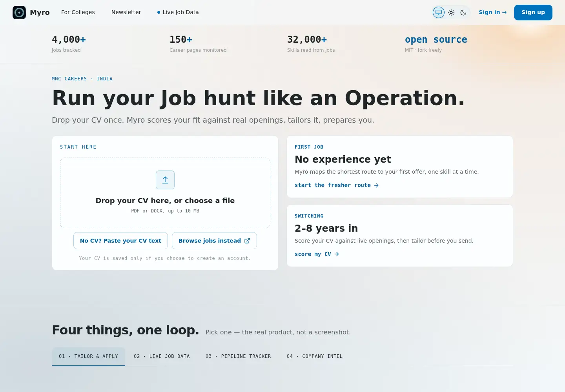Click Browse jobs instead button
This screenshot has width=565, height=392.
(214, 241)
